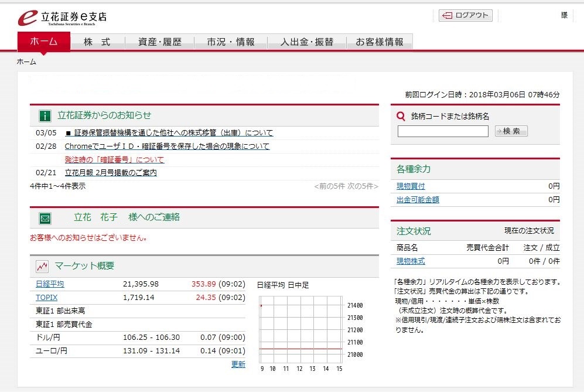Click the Nikkei value 21,395.98
This screenshot has width=584, height=392.
click(x=141, y=284)
